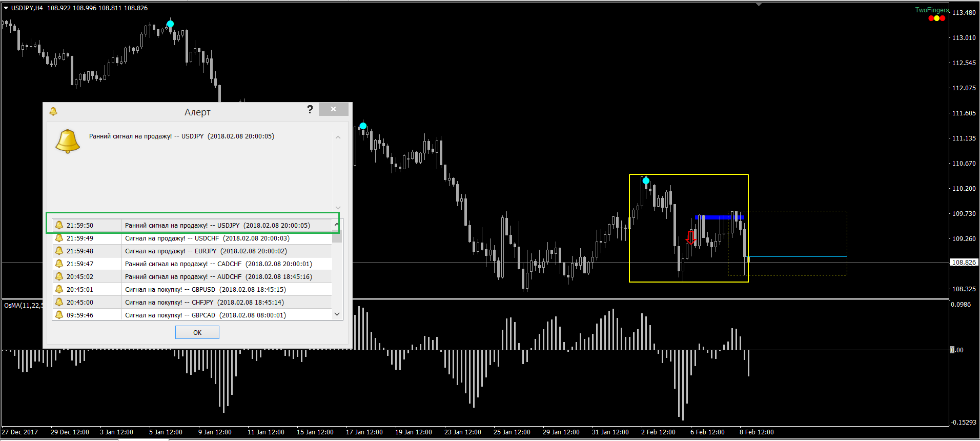Click the 20:45:01 time cell

80,289
